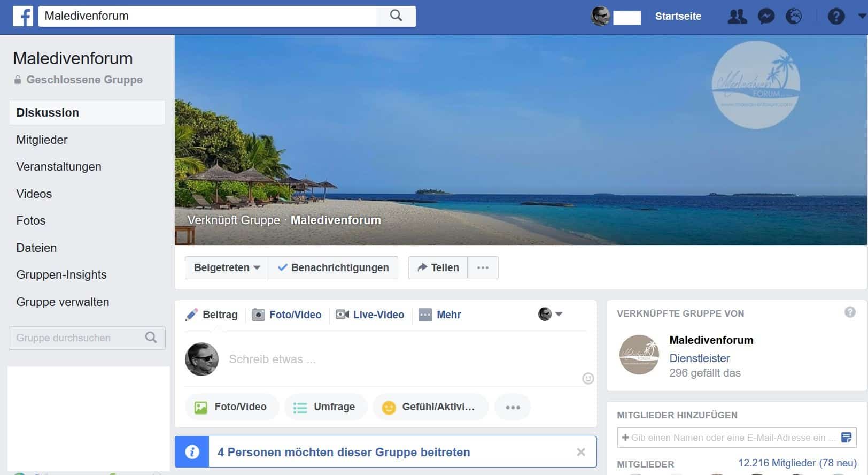This screenshot has height=475, width=868.
Task: Open the 12.216 Mitglieder (78 neu) link
Action: click(x=797, y=463)
